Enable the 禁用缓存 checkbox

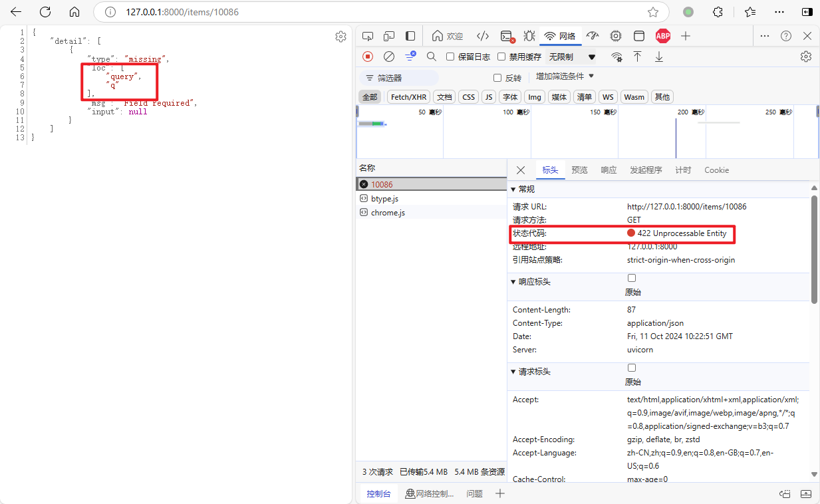click(x=501, y=57)
